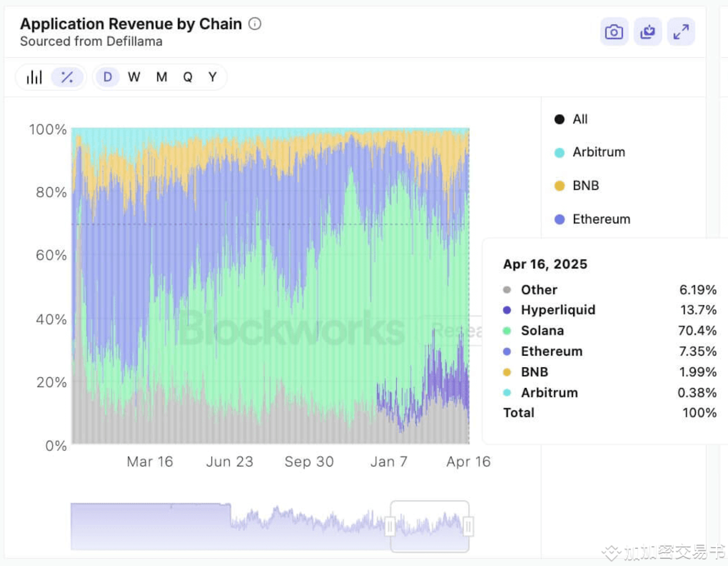Click the 'Sourced from Defillama' subtitle
Image resolution: width=728 pixels, height=566 pixels.
[91, 41]
